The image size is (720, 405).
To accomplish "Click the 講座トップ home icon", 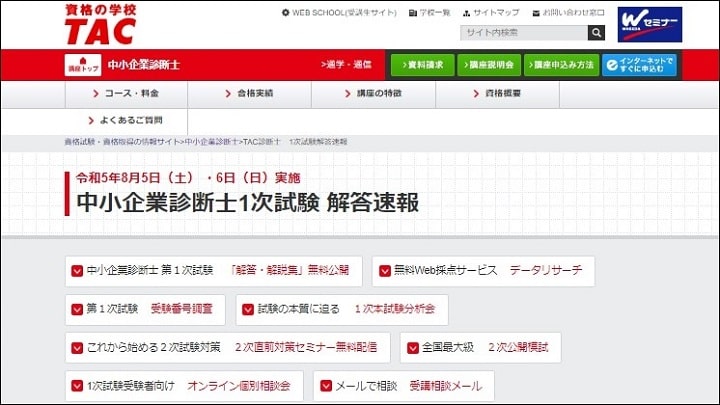I will [83, 65].
